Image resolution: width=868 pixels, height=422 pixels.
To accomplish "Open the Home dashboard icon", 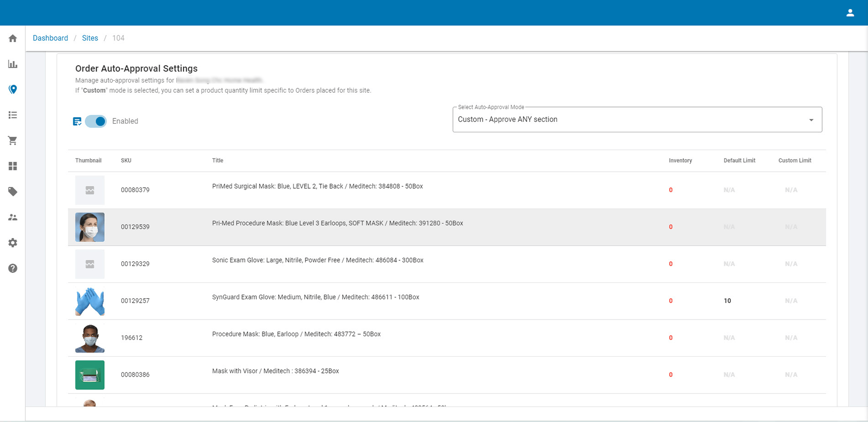I will [x=12, y=38].
